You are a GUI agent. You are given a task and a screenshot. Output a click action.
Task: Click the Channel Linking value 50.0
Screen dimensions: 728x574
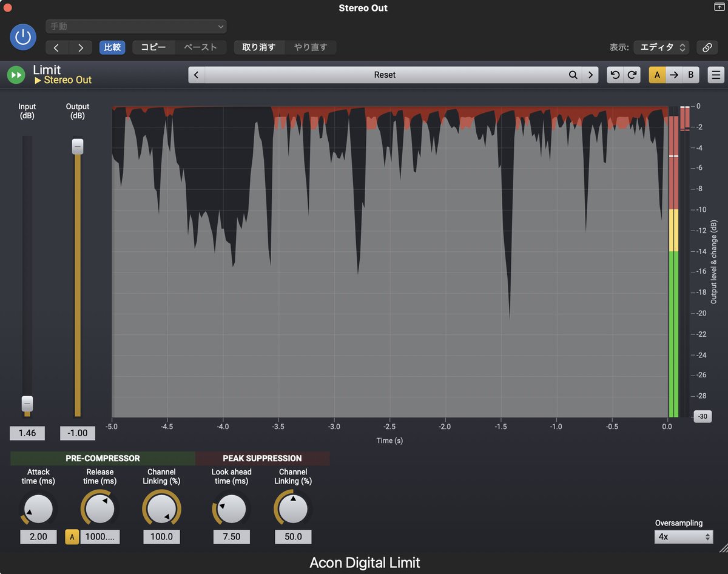[293, 536]
